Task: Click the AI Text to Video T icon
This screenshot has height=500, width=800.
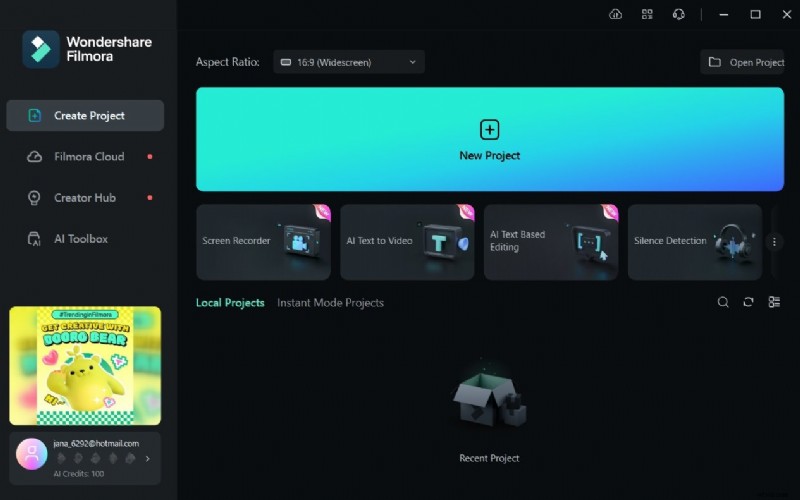Action: tap(444, 242)
